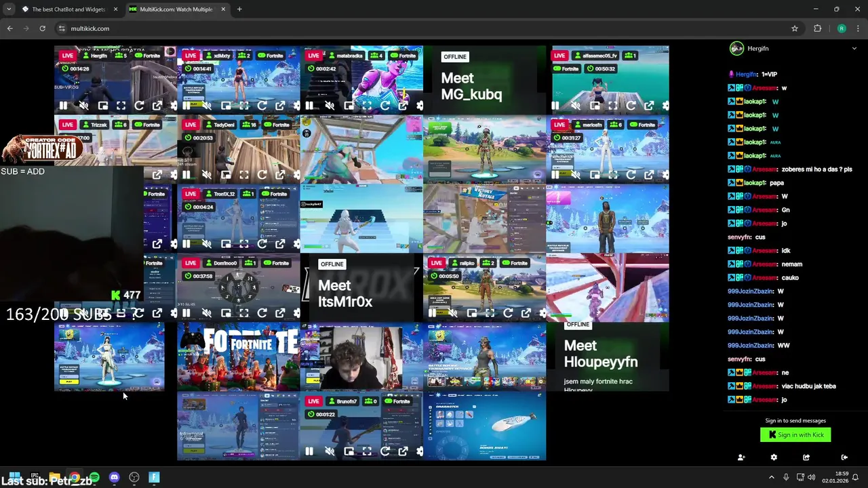This screenshot has height=488, width=868.
Task: Open Spotify from the taskbar
Action: (x=94, y=478)
